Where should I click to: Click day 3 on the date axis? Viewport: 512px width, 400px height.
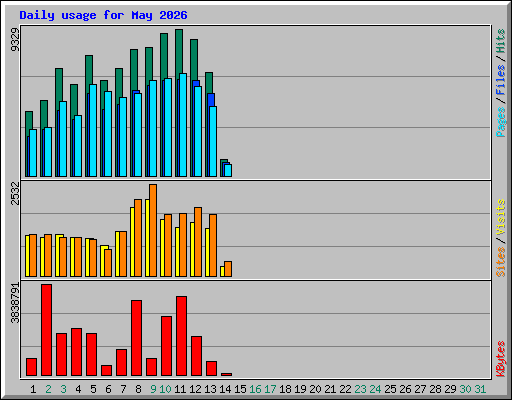tap(63, 389)
